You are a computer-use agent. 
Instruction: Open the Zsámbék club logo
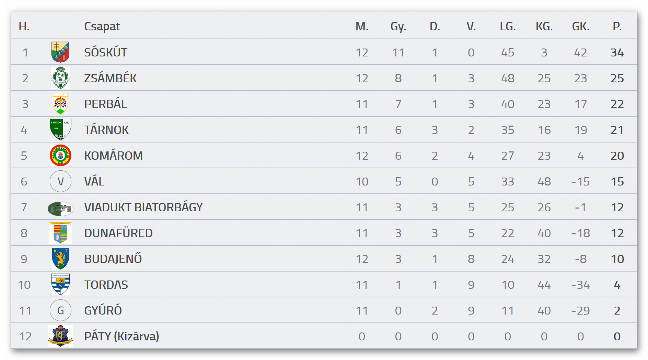pyautogui.click(x=60, y=78)
